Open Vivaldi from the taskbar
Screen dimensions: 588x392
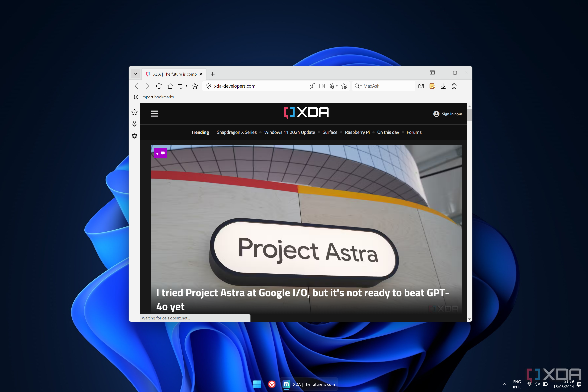point(272,384)
